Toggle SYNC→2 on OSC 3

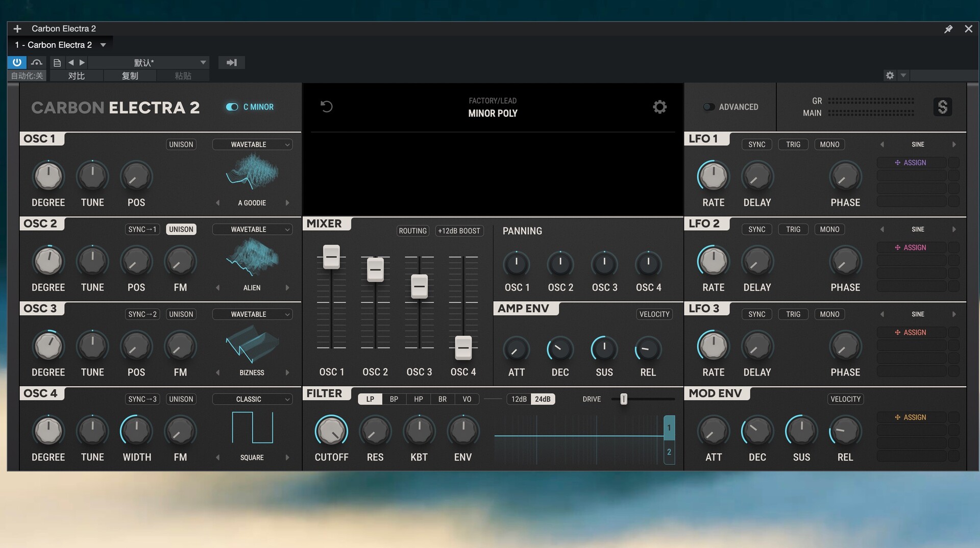coord(142,314)
